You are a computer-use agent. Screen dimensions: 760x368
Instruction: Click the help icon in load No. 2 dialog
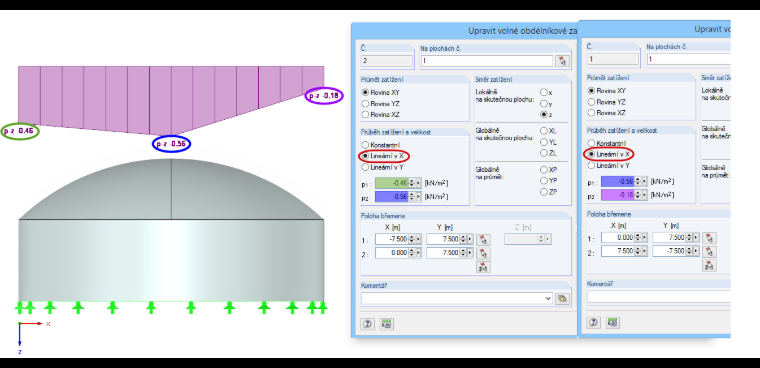click(367, 324)
